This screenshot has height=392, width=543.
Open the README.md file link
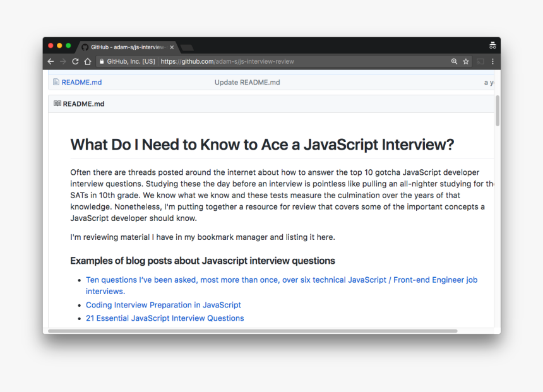coord(81,83)
